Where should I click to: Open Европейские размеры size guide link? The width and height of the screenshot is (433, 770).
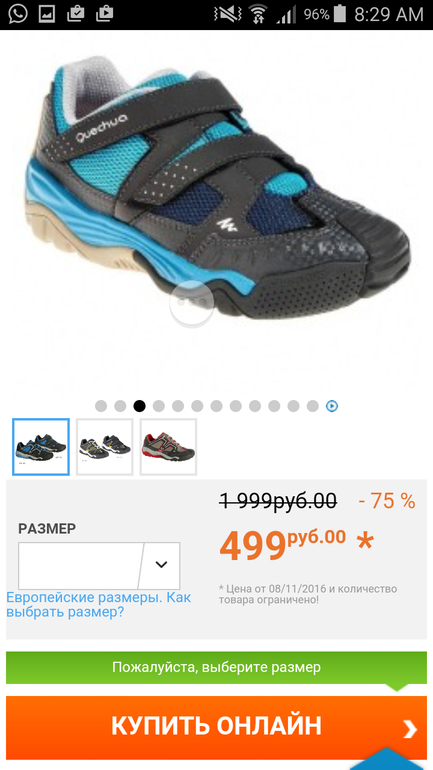point(98,605)
